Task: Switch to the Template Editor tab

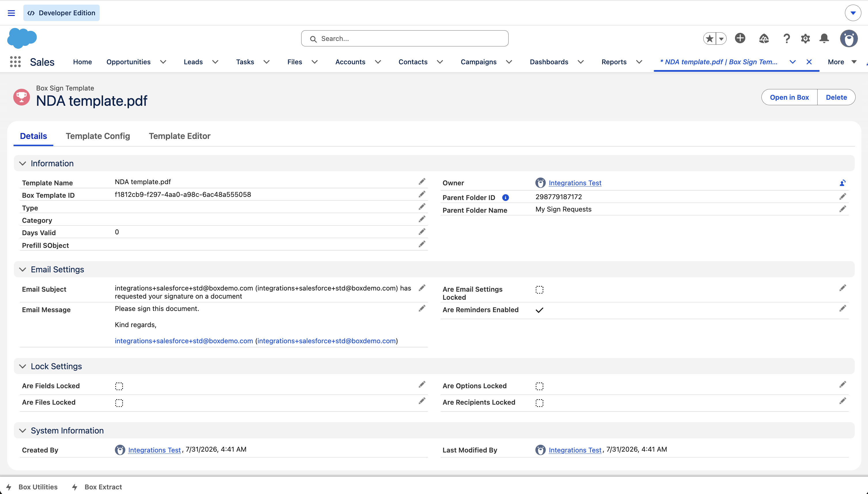Action: 180,136
